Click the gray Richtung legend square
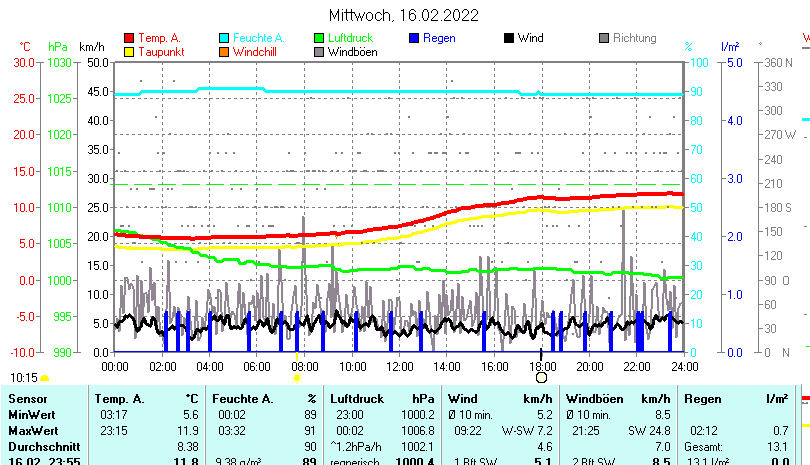 click(604, 38)
